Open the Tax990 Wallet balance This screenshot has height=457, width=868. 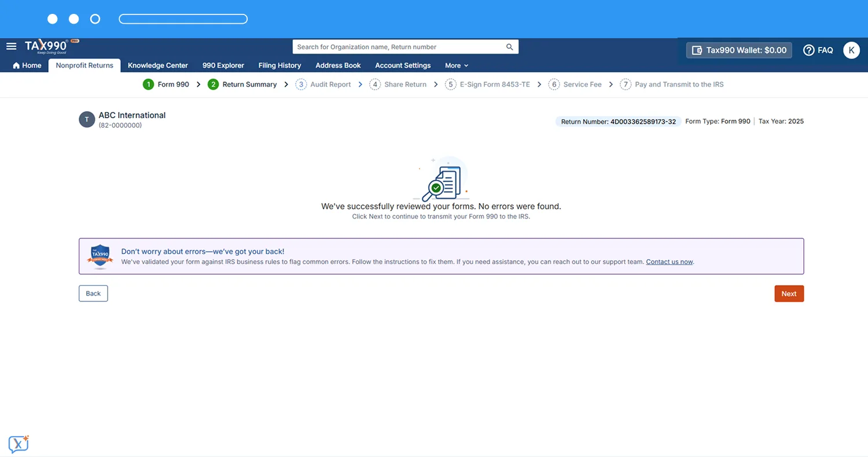pos(739,50)
